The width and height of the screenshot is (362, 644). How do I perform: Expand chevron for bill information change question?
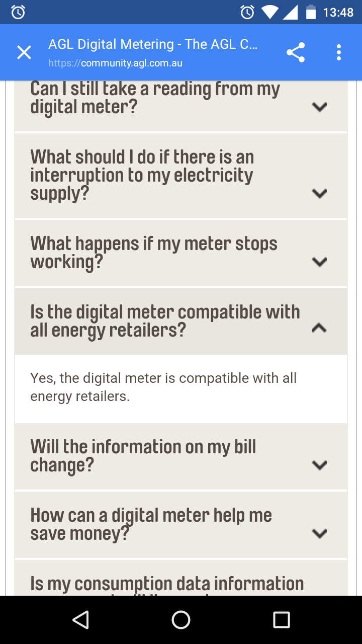tap(319, 465)
